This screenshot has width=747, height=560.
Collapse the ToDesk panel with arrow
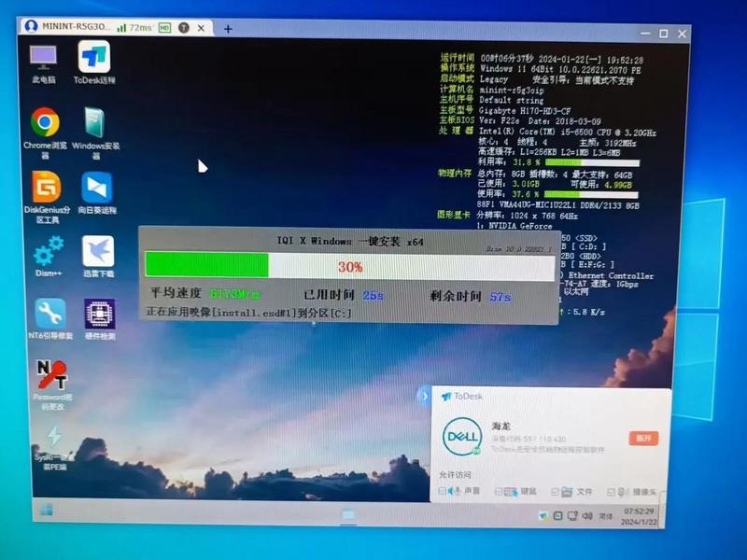click(x=424, y=396)
